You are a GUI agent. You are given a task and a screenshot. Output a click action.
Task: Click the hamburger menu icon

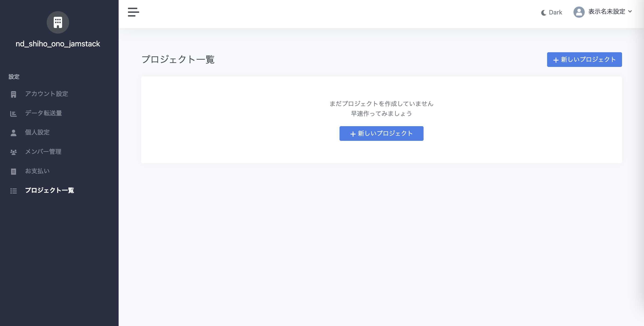click(133, 12)
